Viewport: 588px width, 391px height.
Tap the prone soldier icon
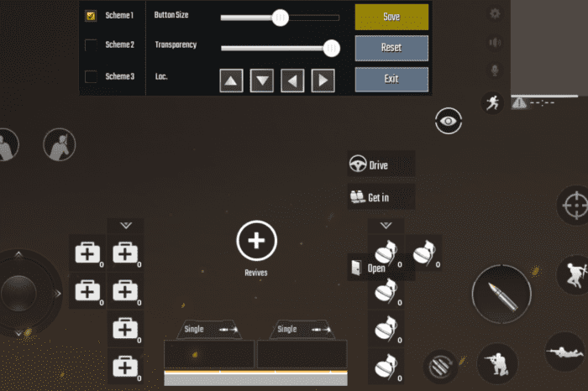pos(564,350)
